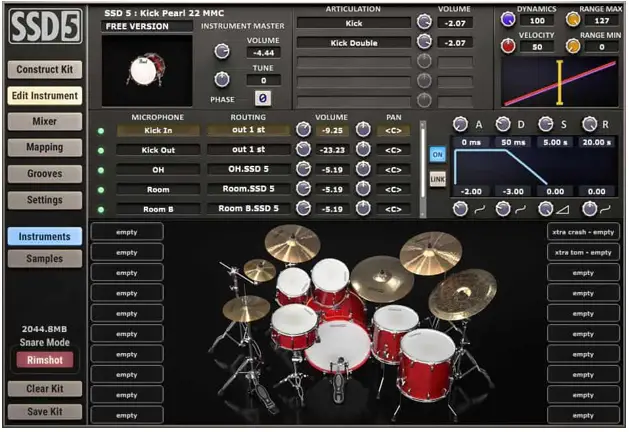629x432 pixels.
Task: Click the OH microphone pan knob
Action: click(363, 169)
